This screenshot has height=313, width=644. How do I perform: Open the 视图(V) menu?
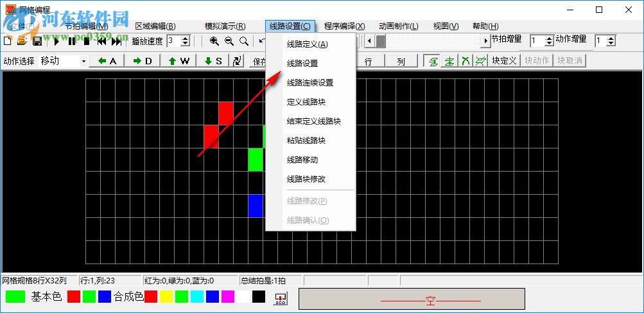point(446,26)
